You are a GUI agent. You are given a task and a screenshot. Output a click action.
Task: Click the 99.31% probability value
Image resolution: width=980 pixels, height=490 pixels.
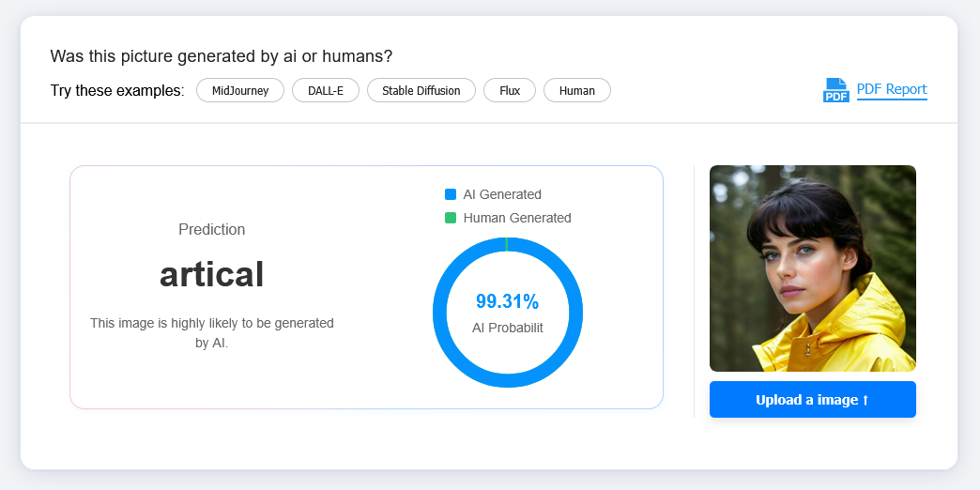pos(507,301)
